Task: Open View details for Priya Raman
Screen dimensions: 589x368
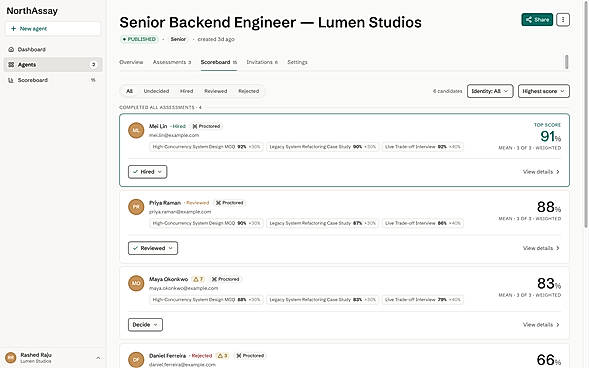Action: (x=541, y=248)
